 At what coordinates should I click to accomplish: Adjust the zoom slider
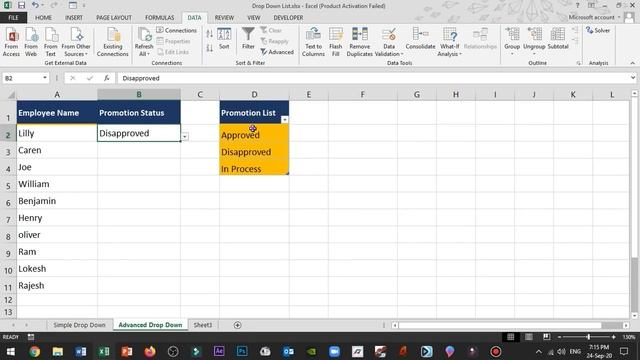[x=588, y=337]
